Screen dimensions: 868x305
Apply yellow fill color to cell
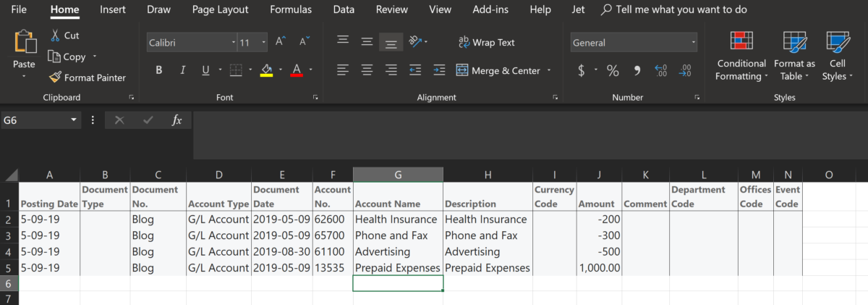click(266, 70)
